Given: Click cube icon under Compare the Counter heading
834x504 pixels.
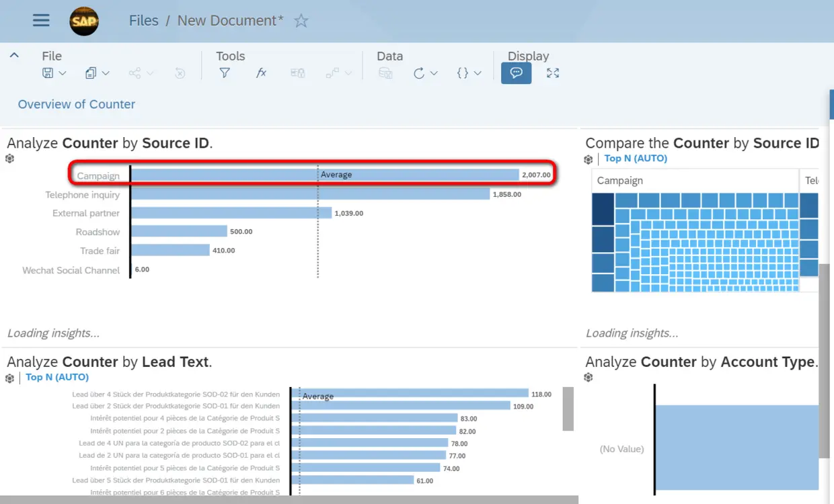Looking at the screenshot, I should pyautogui.click(x=589, y=159).
